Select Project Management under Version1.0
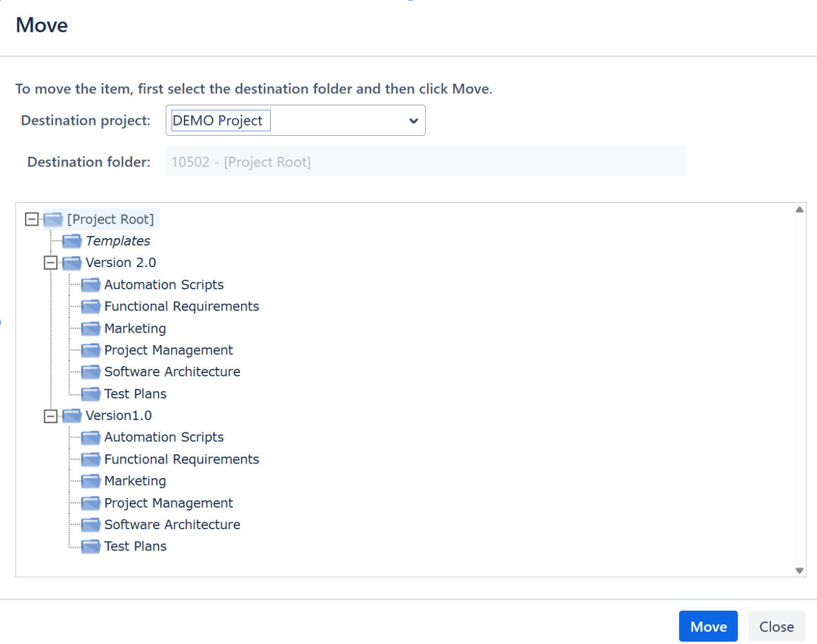Image resolution: width=817 pixels, height=644 pixels. pos(168,503)
